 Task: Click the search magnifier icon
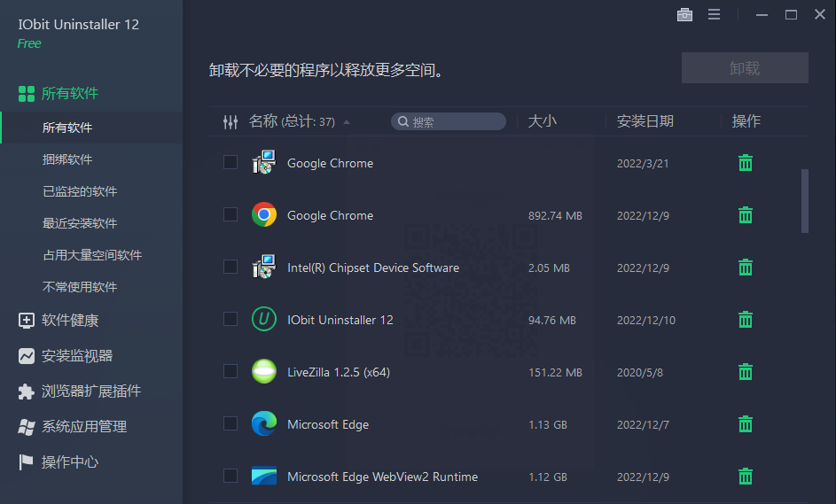403,122
